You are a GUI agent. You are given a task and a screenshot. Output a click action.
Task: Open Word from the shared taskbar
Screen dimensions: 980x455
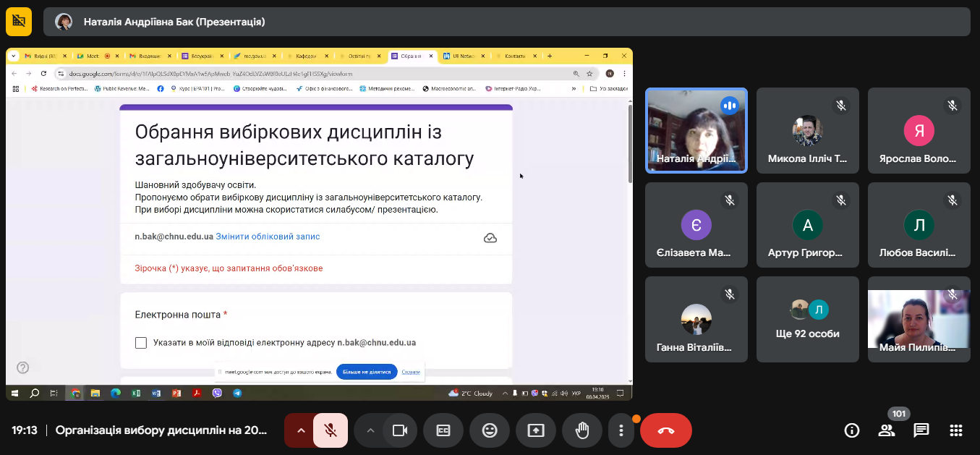click(x=155, y=394)
